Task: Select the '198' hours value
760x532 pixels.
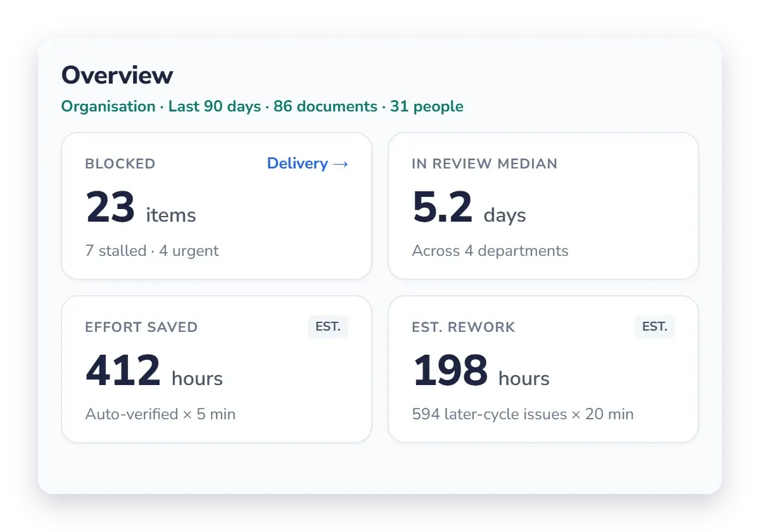Action: pos(450,371)
